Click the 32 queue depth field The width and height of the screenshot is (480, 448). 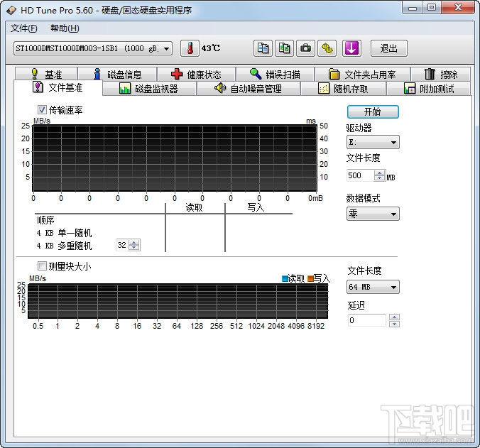(122, 245)
